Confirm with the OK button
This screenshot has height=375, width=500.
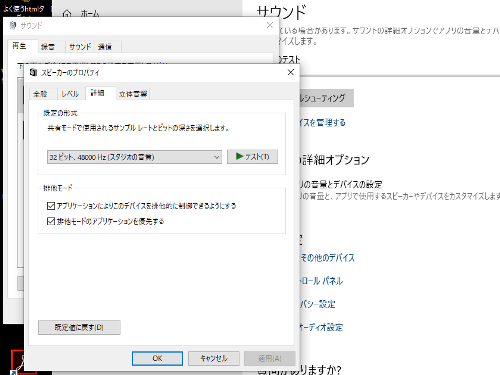coord(157,358)
